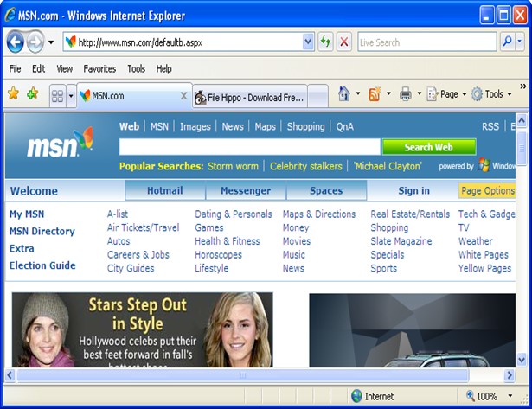Open the recent pages dropdown arrow

(51, 42)
